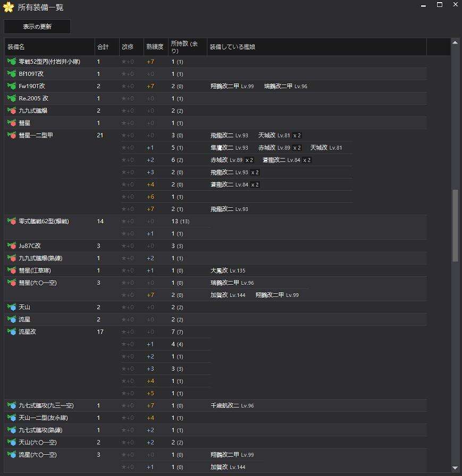Select the 九七式艦攻(熟練) equipment name
Image resolution: width=462 pixels, height=476 pixels.
[40, 430]
